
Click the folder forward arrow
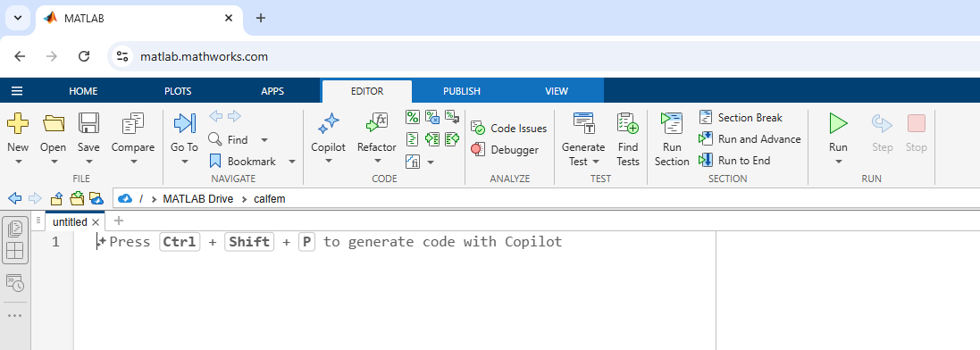pyautogui.click(x=36, y=199)
